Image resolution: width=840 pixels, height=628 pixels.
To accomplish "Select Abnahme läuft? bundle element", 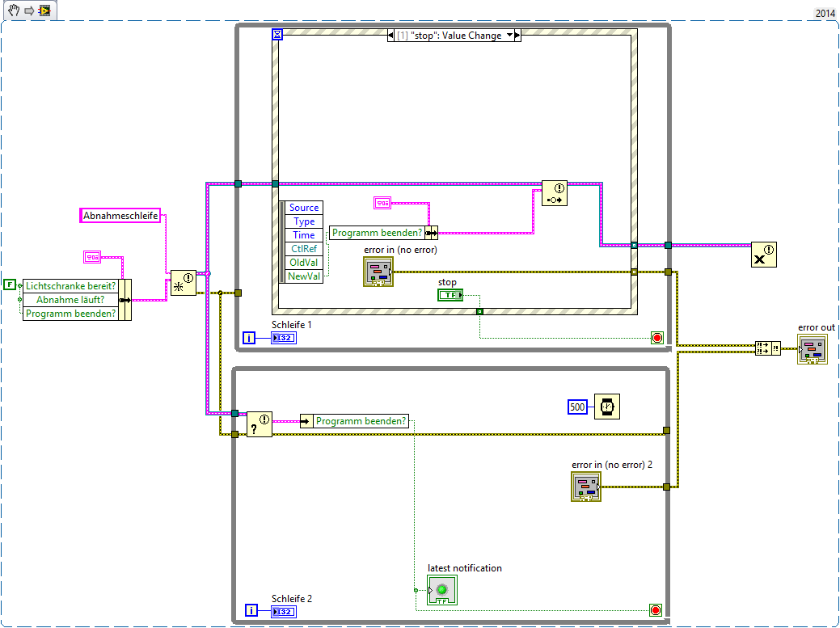I will [x=70, y=300].
